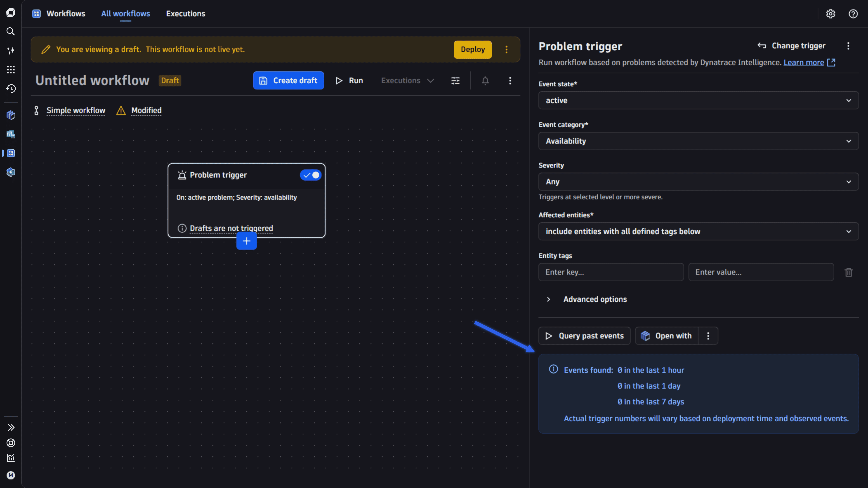Screen dimensions: 868x488
Task: Open more options next to Open with
Action: 708,336
